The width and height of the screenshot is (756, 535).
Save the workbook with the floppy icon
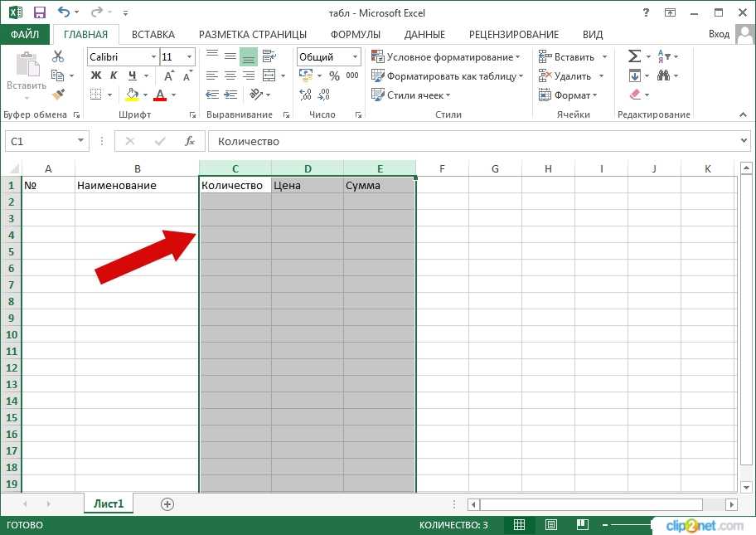tap(40, 12)
